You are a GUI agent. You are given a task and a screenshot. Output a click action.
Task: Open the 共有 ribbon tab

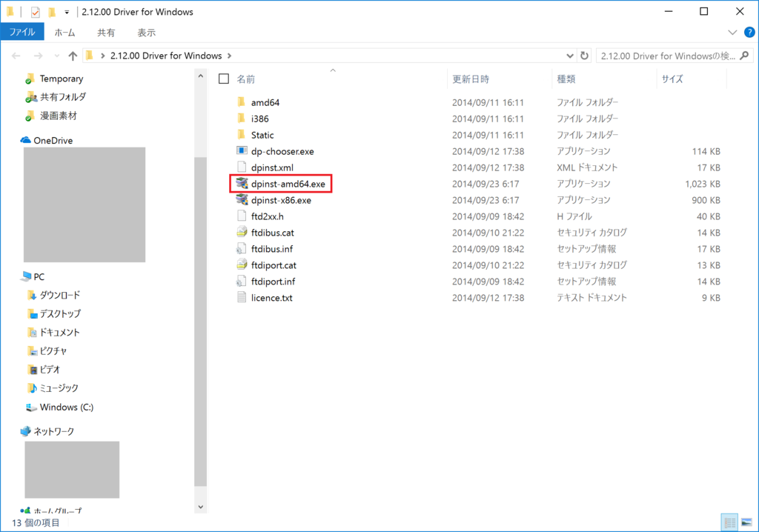(106, 33)
